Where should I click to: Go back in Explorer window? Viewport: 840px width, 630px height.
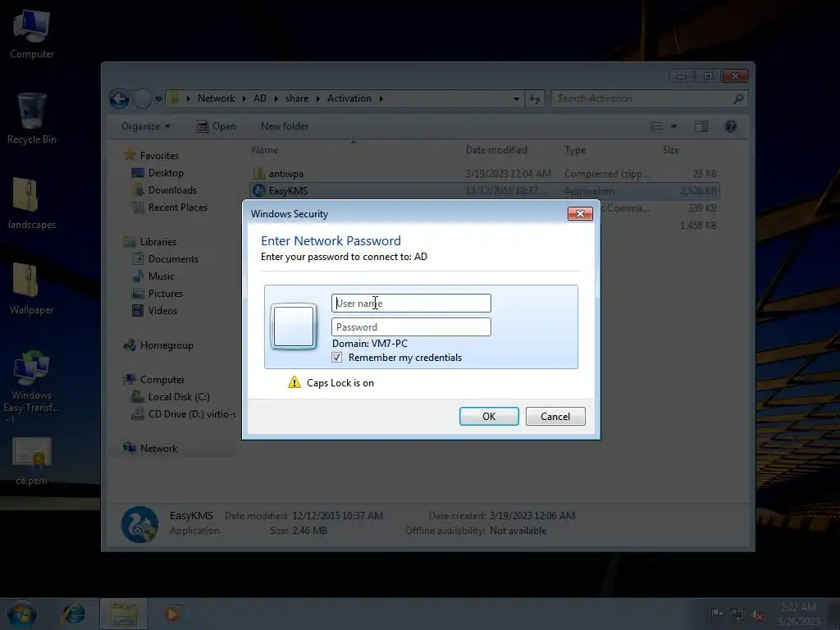pos(120,98)
